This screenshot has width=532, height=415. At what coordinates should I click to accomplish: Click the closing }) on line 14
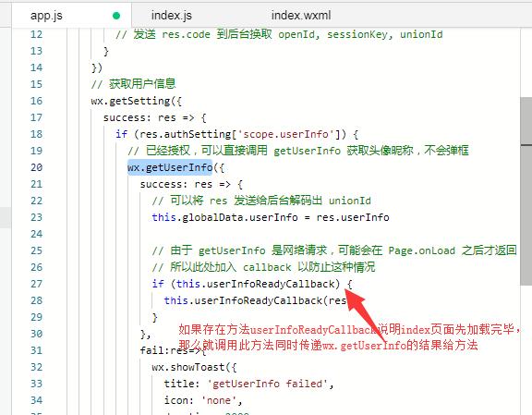[x=97, y=67]
